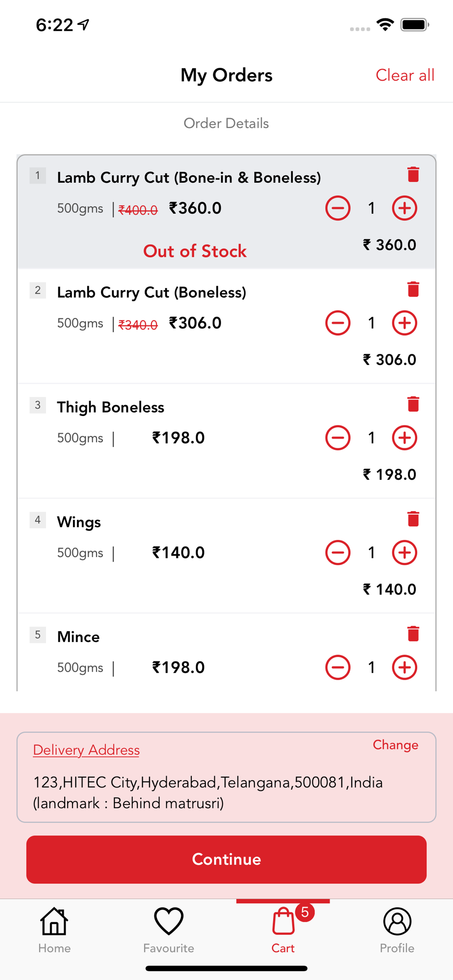Increase Wings quantity with plus icon
The width and height of the screenshot is (453, 980).
(404, 553)
